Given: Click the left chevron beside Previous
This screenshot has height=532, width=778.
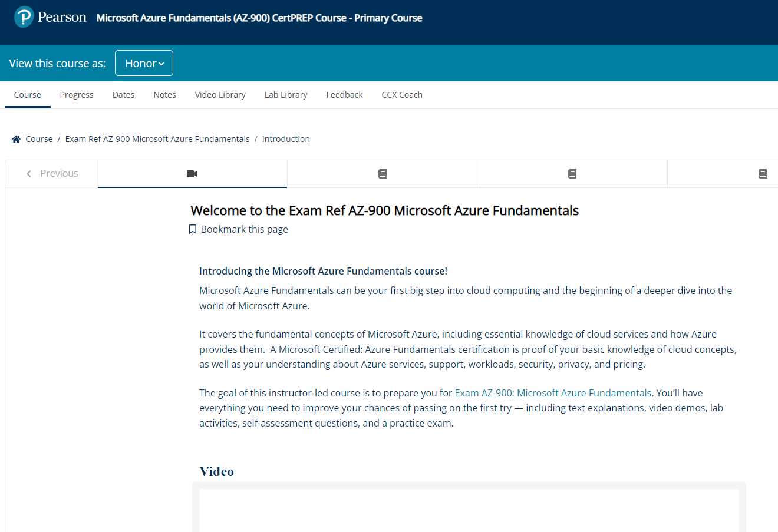Looking at the screenshot, I should tap(29, 174).
